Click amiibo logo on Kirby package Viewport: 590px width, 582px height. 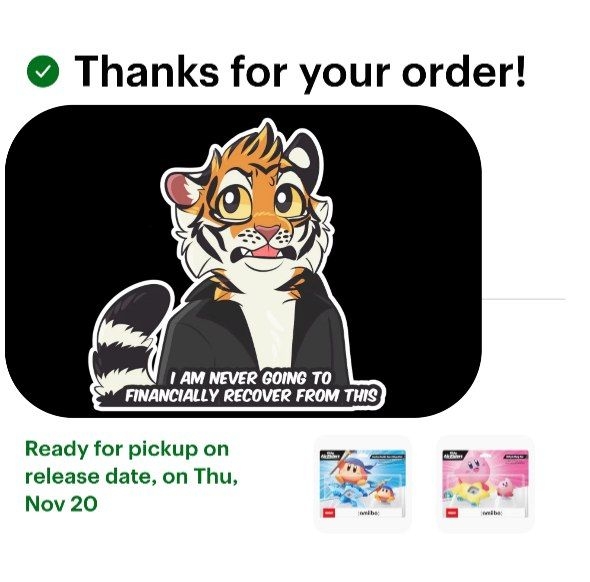pos(492,514)
